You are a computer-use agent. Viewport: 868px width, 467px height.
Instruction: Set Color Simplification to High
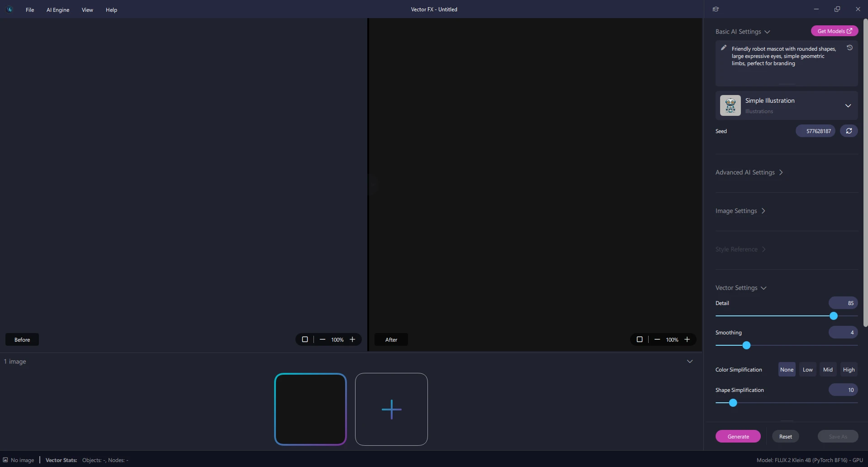pyautogui.click(x=849, y=370)
